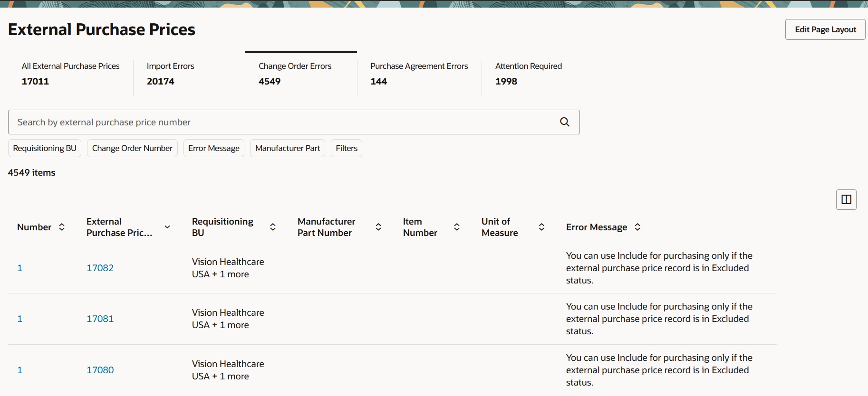Switch to Purchase Agreement Errors tab
The width and height of the screenshot is (868, 396).
coord(419,74)
